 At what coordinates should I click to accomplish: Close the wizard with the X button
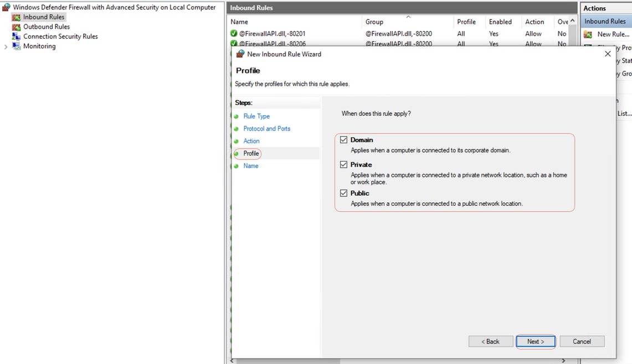(608, 54)
